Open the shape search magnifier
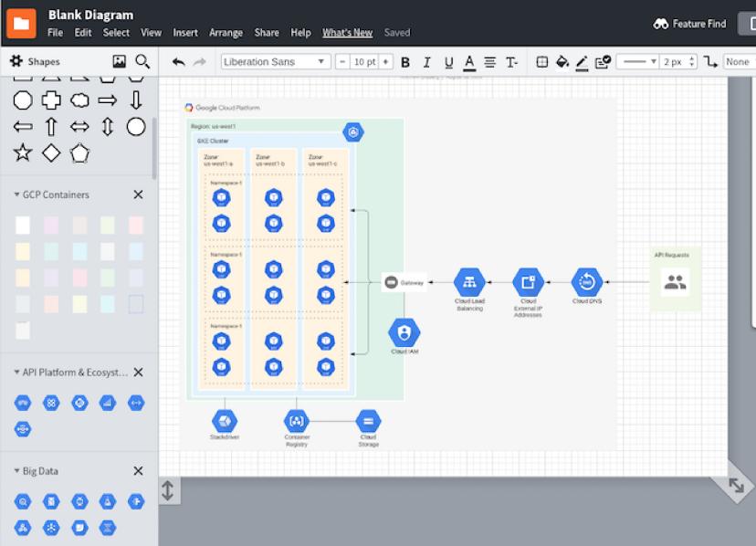 [142, 61]
